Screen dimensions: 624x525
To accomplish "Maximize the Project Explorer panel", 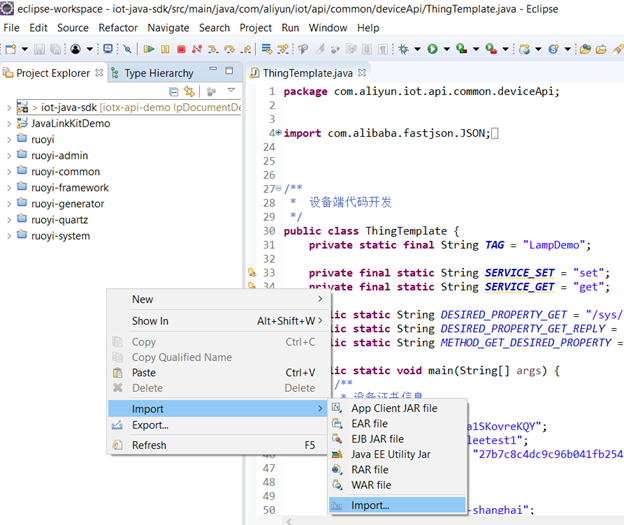I will click(x=229, y=71).
